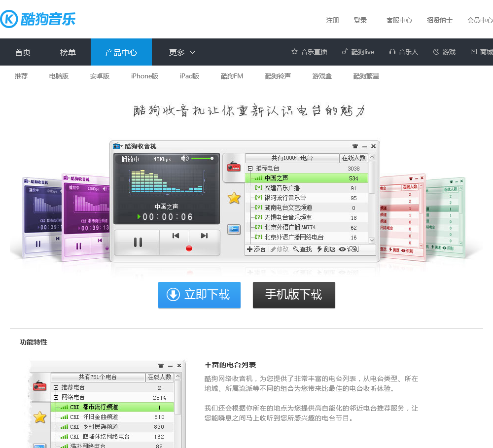Open the 招贤纳士 careers link
Image resolution: width=493 pixels, height=448 pixels.
(439, 20)
